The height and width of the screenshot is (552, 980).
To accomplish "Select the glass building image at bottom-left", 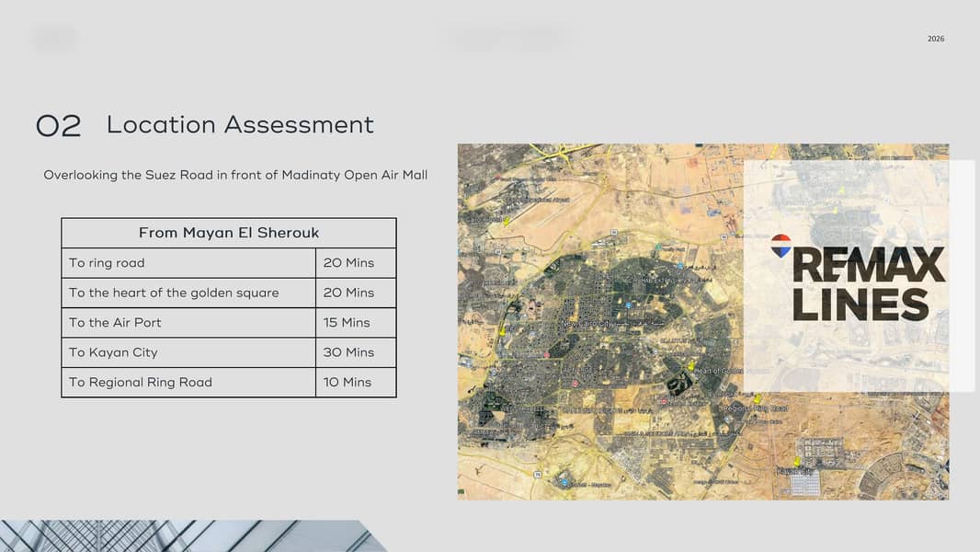I will tap(194, 535).
